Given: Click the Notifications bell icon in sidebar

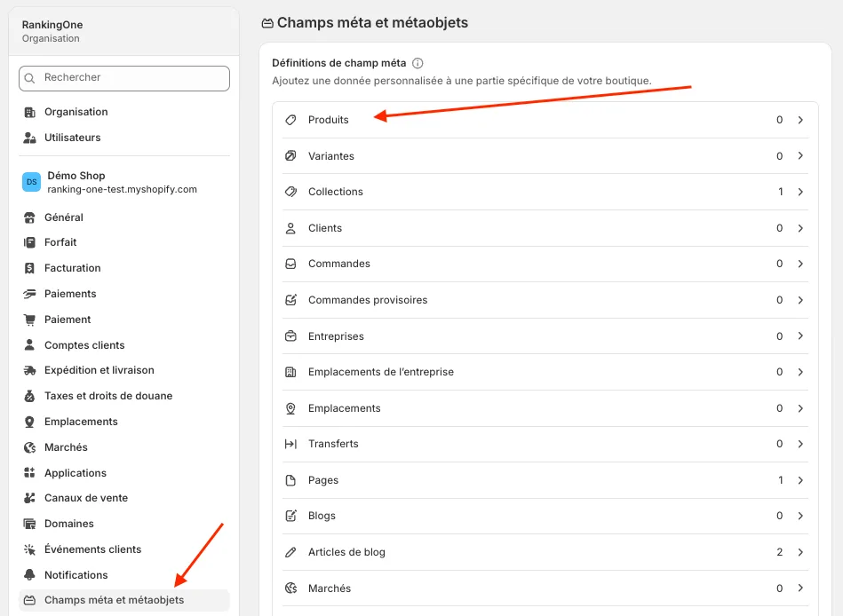Looking at the screenshot, I should point(29,574).
